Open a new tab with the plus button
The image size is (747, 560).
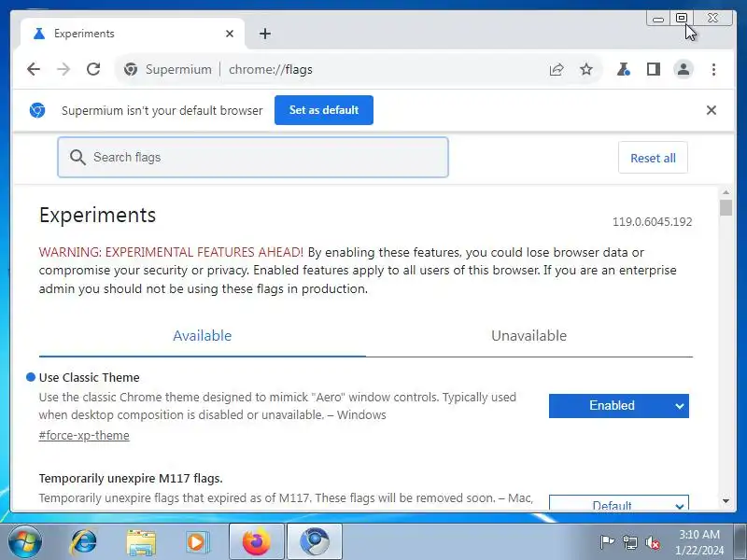pyautogui.click(x=265, y=34)
